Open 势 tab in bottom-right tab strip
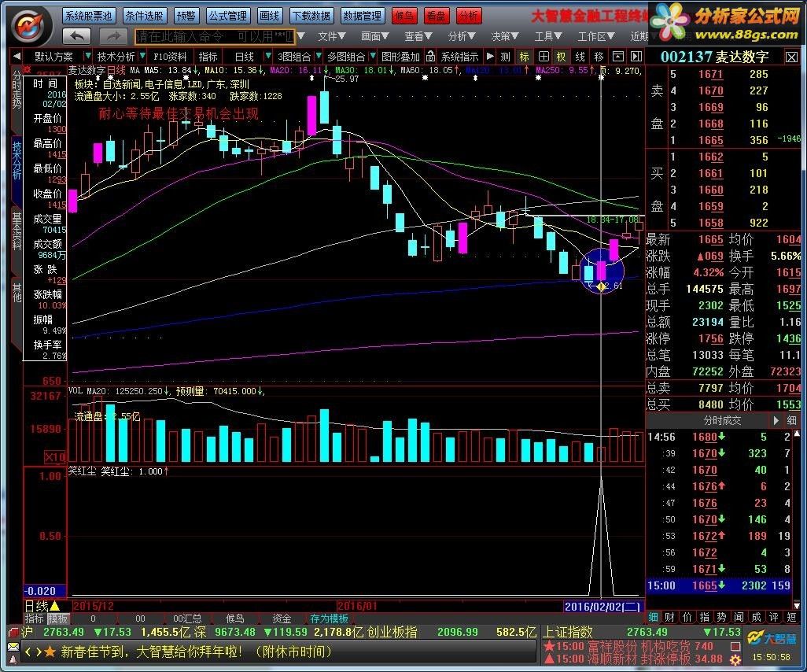Image resolution: width=807 pixels, height=672 pixels. pyautogui.click(x=721, y=617)
